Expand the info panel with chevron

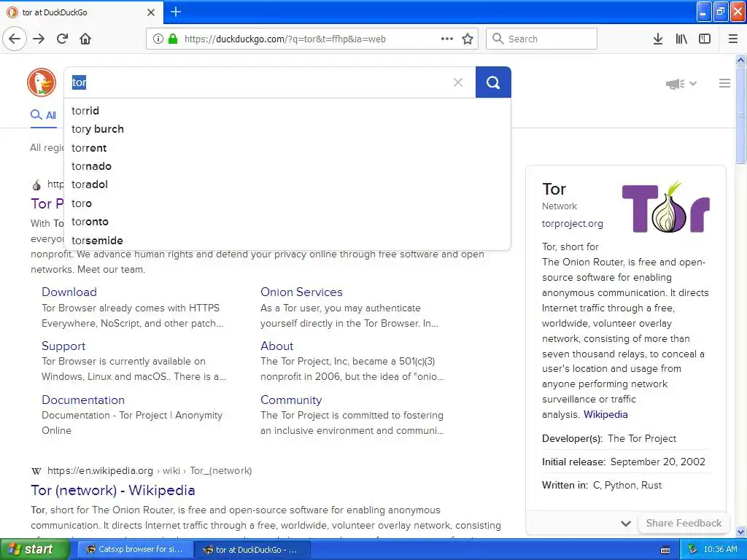(626, 524)
